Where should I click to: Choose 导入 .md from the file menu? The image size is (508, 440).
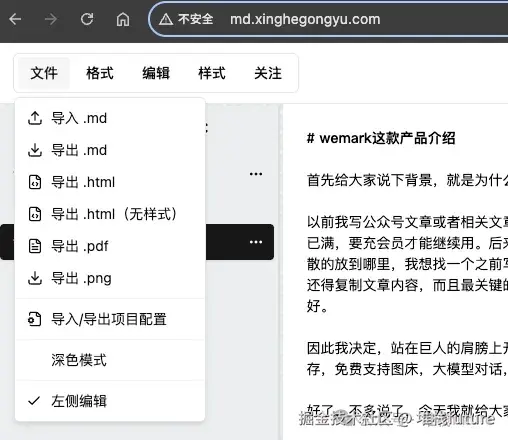click(x=110, y=118)
